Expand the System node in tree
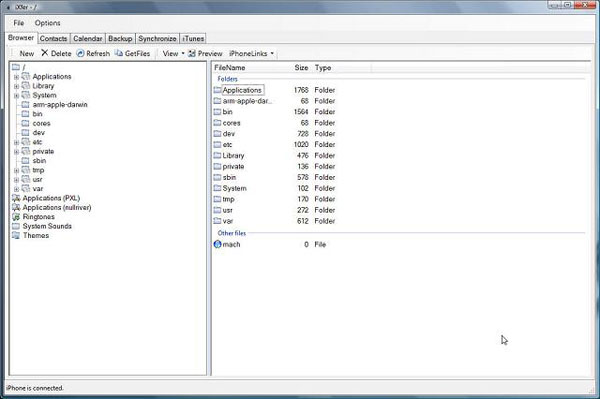Image resolution: width=600 pixels, height=399 pixels. click(16, 96)
